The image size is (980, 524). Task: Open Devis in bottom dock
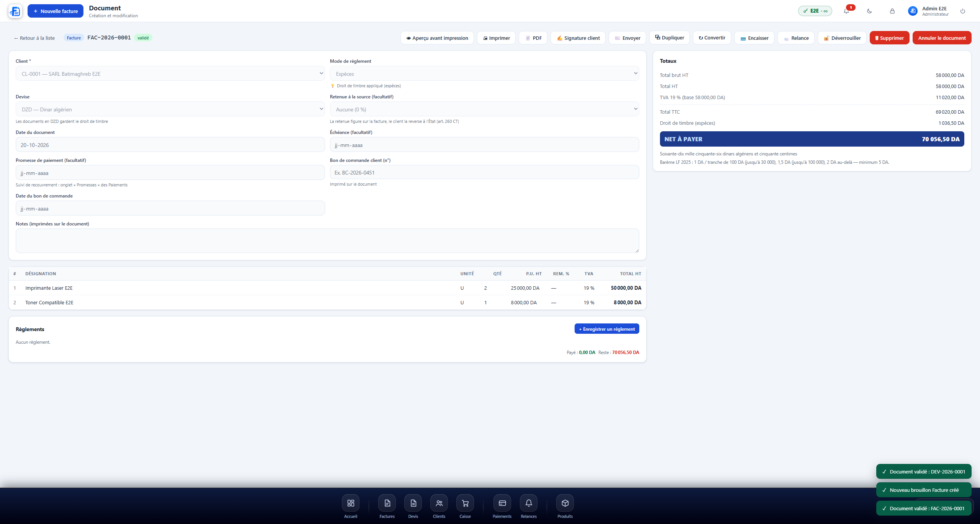point(413,506)
